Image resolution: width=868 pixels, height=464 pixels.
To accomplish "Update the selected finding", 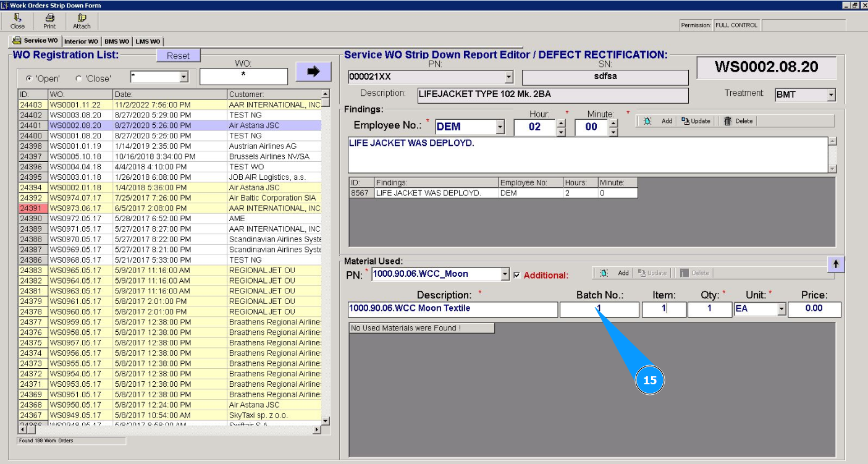I will (x=696, y=121).
